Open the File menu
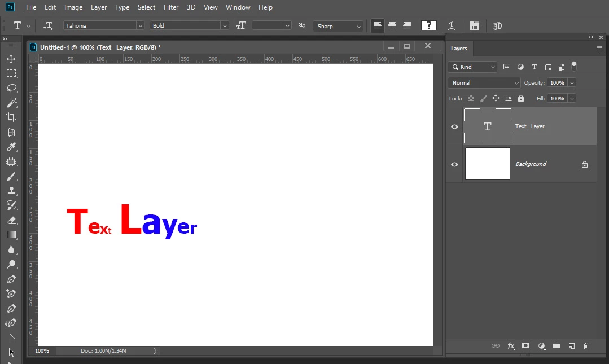609x364 pixels. click(x=31, y=7)
